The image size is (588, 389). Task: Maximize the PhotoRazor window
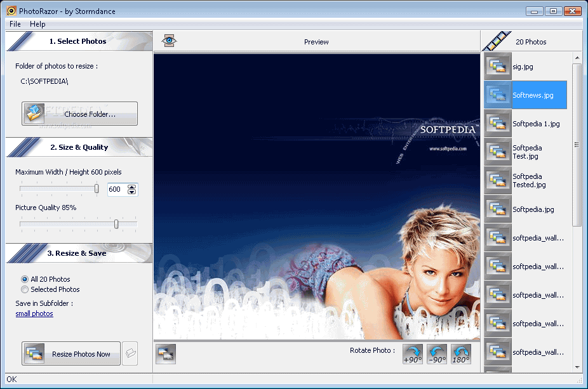click(553, 11)
